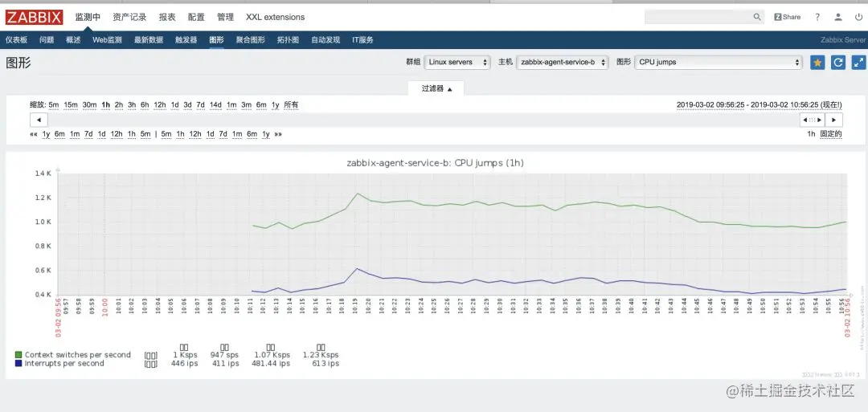
Task: Click the right arrow timeline button
Action: pyautogui.click(x=833, y=120)
